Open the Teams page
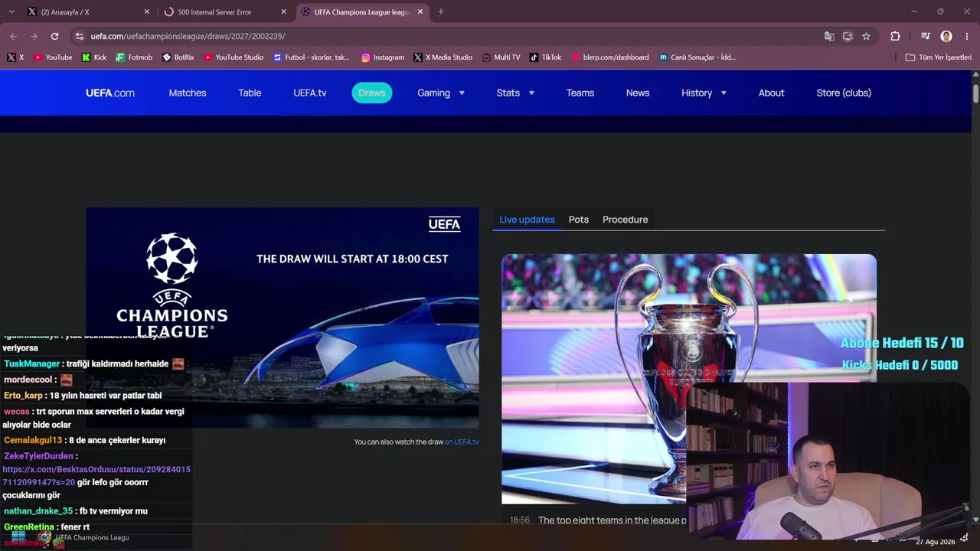980x551 pixels. pos(580,93)
